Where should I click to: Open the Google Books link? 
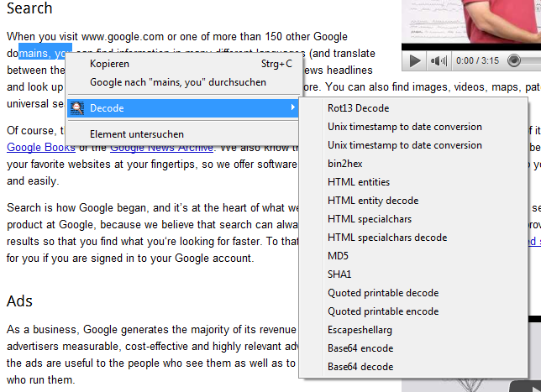click(41, 148)
